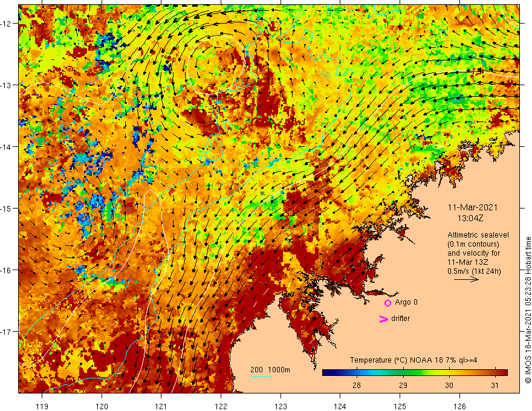This screenshot has height=411, width=532.
Task: Click the longitude axis label 119
Action: pyautogui.click(x=42, y=406)
